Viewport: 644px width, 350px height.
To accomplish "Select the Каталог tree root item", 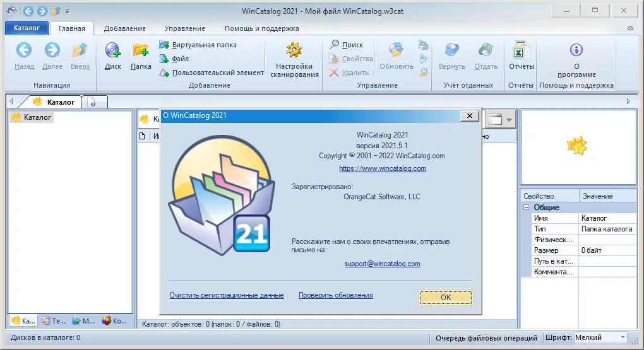I will pos(32,117).
